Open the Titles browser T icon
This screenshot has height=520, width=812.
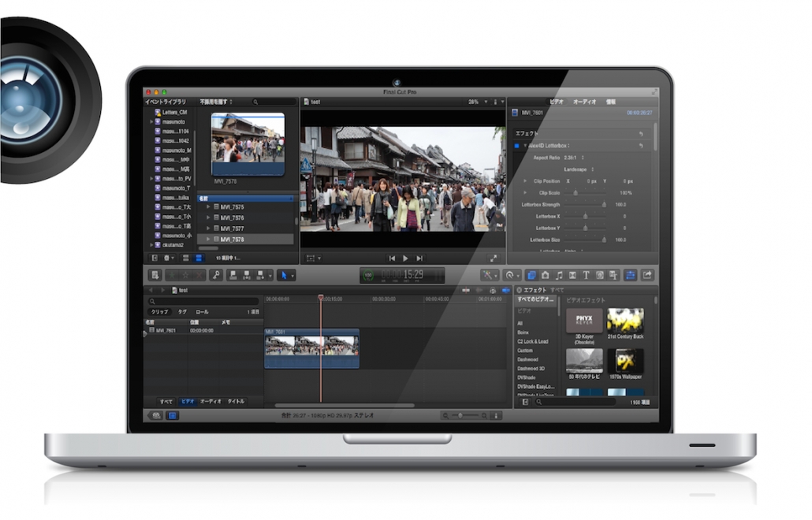pyautogui.click(x=586, y=275)
